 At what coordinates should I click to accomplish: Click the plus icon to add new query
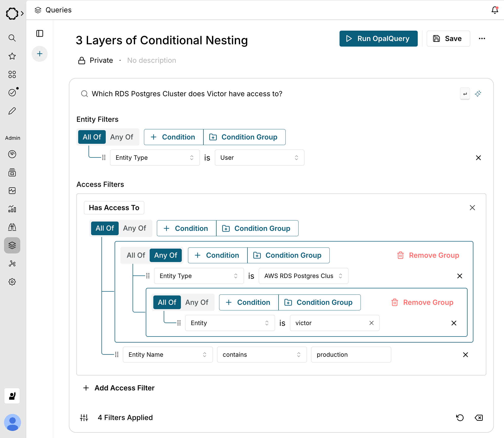(40, 54)
